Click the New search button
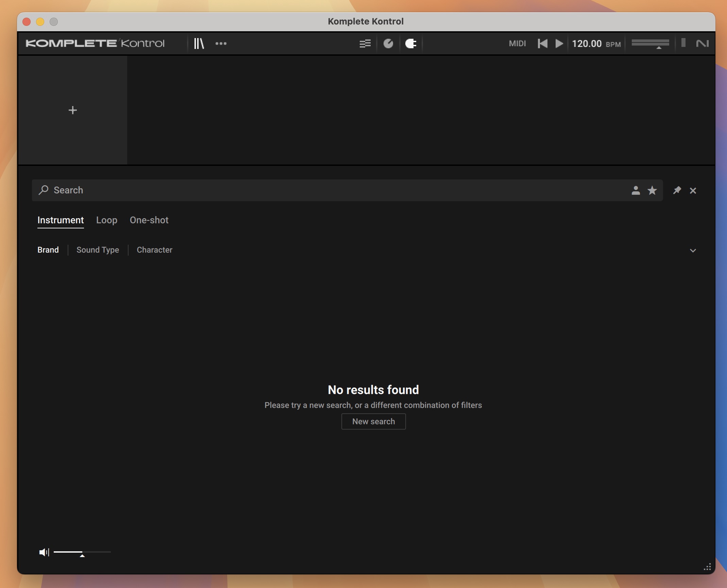 tap(373, 421)
